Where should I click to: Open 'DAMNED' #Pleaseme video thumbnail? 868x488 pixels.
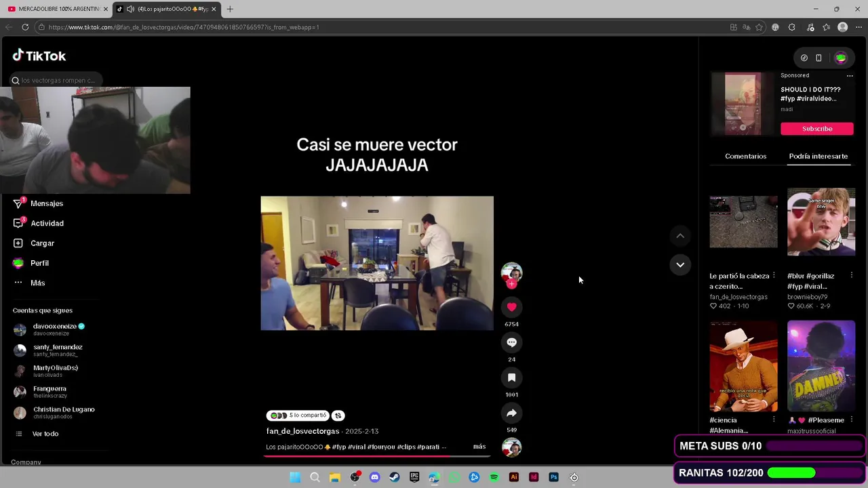[821, 366]
